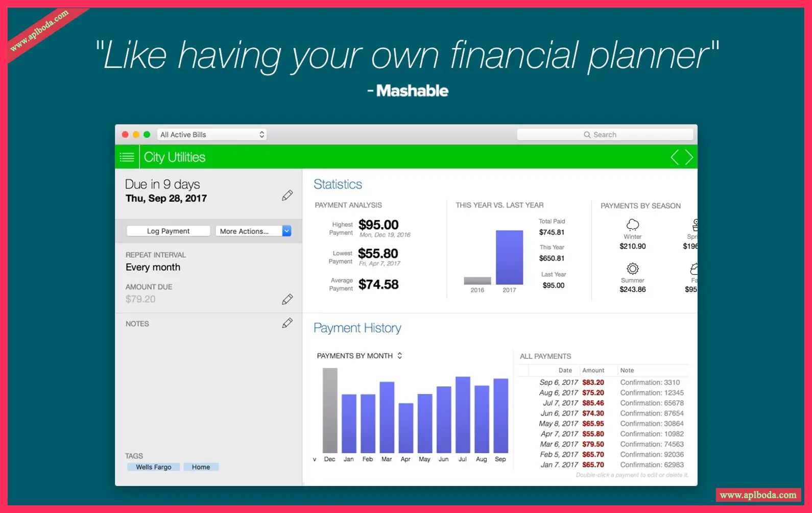Open the All Active Bills dropdown
The height and width of the screenshot is (513, 812).
point(212,135)
